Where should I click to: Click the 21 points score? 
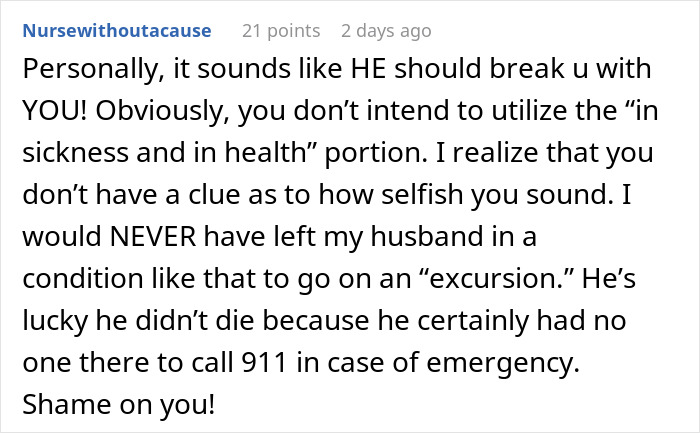(x=281, y=31)
